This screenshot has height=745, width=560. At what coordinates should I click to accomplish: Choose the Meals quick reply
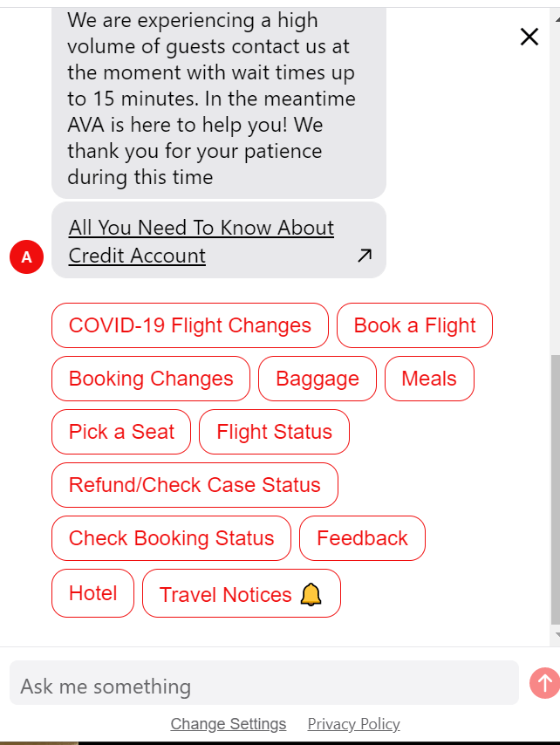429,379
